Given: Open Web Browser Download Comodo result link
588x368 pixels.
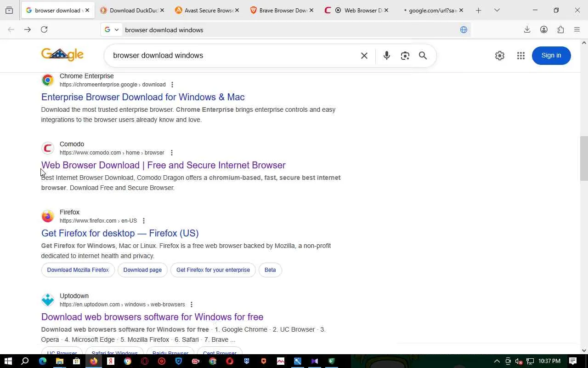Looking at the screenshot, I should [164, 165].
